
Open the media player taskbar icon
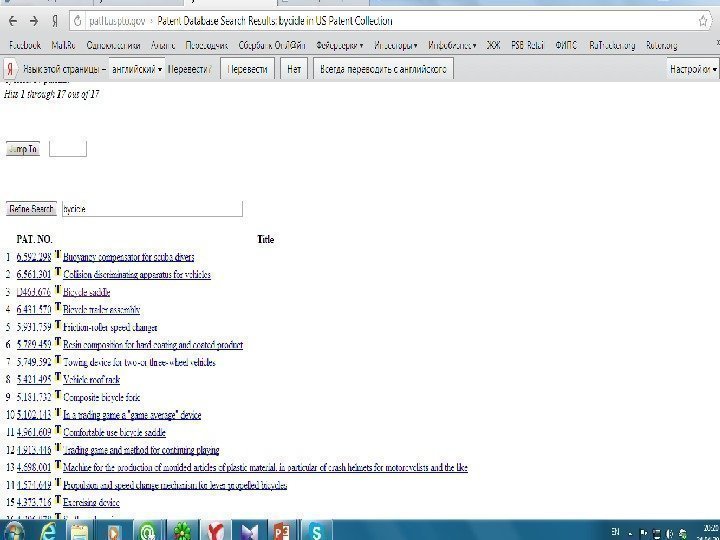pos(113,532)
